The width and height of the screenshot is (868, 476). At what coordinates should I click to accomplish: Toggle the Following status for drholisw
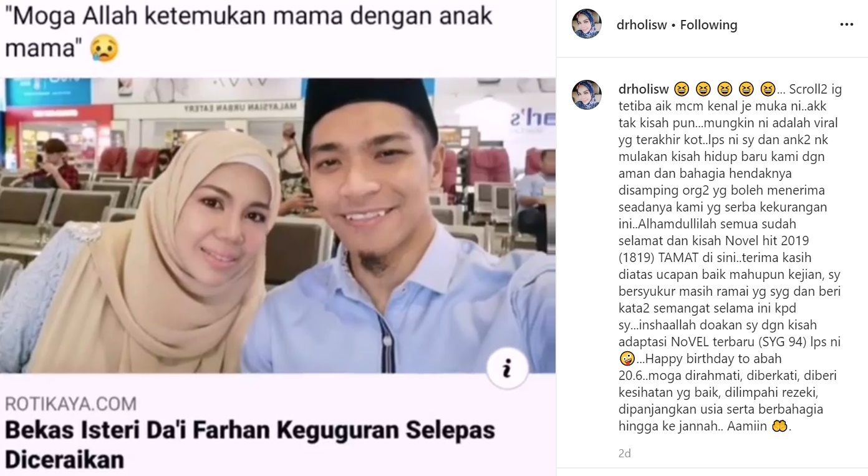click(708, 25)
